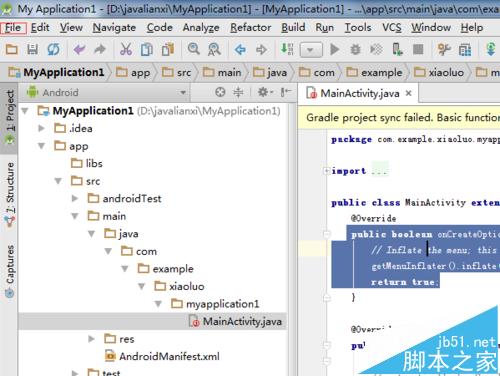Viewport: 500px width, 376px height.
Task: Click the Gradle project sync failed banner
Action: 399,118
